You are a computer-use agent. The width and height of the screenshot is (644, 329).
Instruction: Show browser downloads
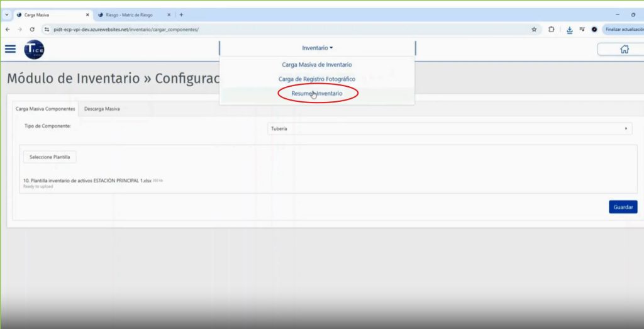click(x=569, y=29)
